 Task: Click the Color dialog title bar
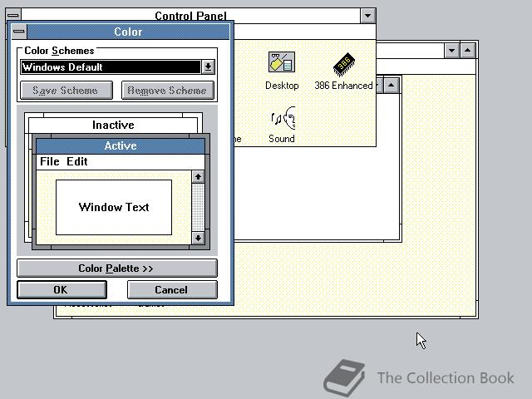coord(128,32)
